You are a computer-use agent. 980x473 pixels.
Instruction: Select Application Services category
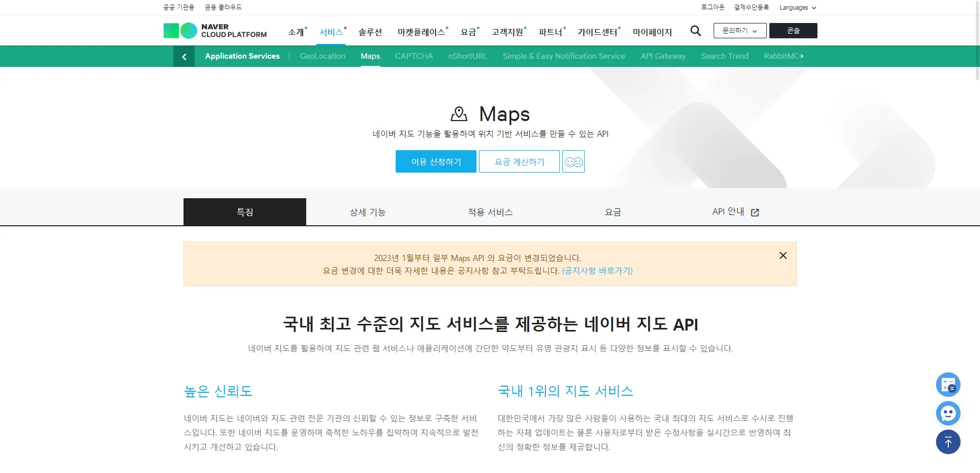click(242, 56)
